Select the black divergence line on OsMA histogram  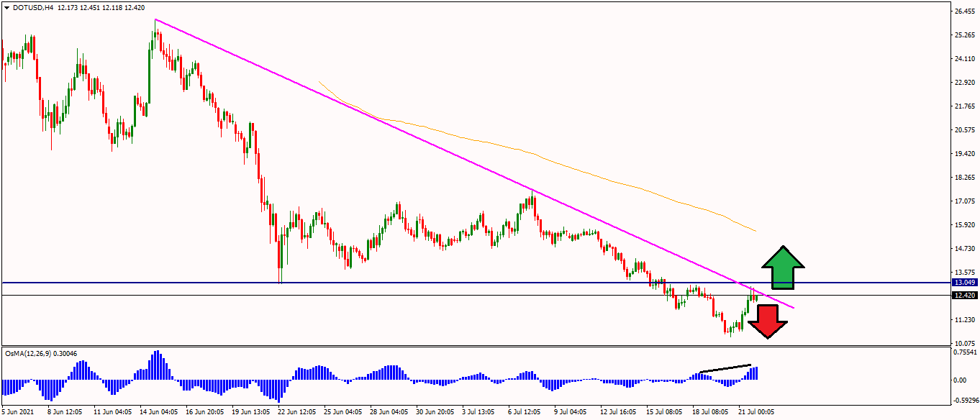click(x=725, y=368)
